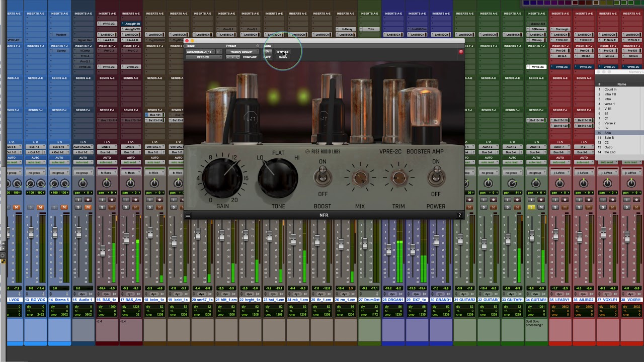Screen dimensions: 644x362
Task: Select the next preset plus button
Action: tap(232, 57)
